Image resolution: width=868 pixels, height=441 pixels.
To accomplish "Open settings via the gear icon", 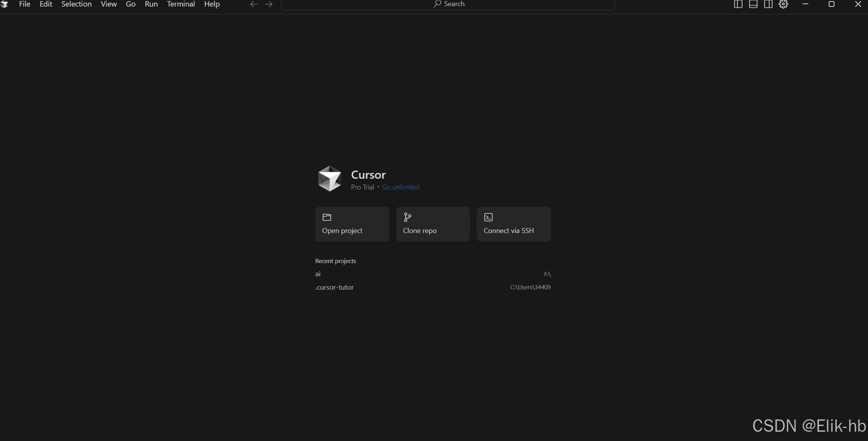I will [783, 4].
